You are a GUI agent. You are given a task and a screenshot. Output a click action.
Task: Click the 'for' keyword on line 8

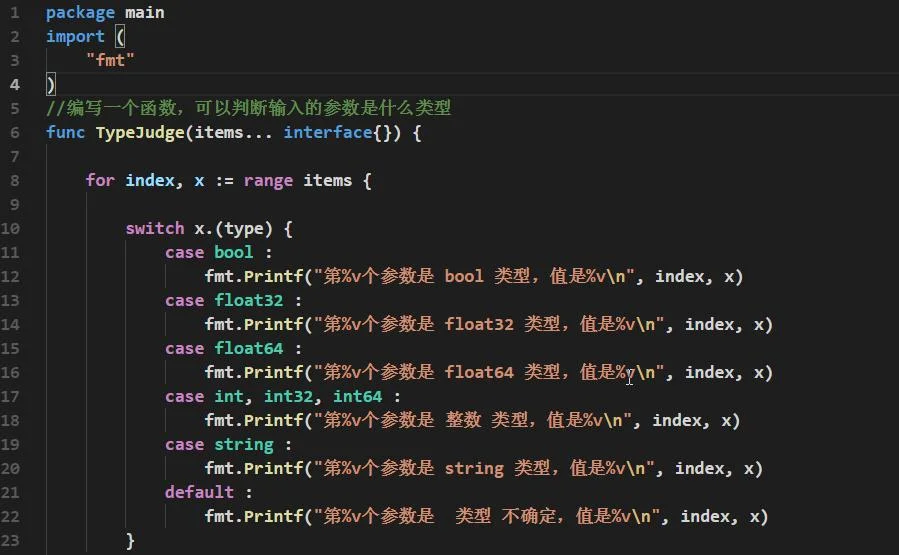[x=100, y=181]
